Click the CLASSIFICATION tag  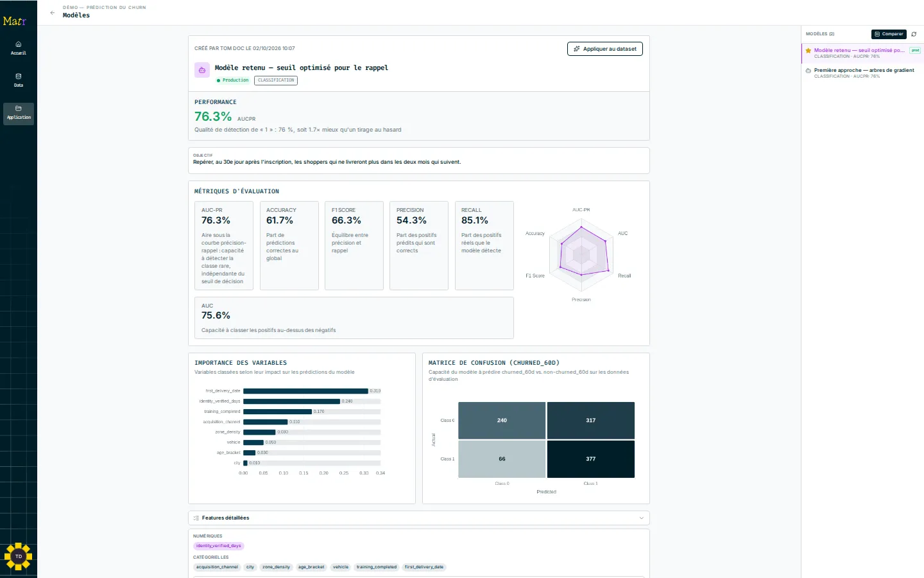(x=276, y=80)
